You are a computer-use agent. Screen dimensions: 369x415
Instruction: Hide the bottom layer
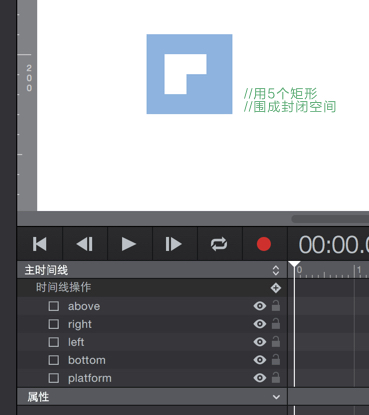coord(260,360)
